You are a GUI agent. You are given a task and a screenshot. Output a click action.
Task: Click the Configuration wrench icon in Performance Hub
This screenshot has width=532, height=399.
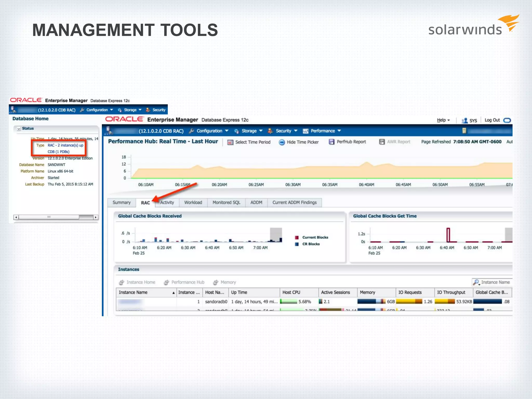(x=191, y=131)
